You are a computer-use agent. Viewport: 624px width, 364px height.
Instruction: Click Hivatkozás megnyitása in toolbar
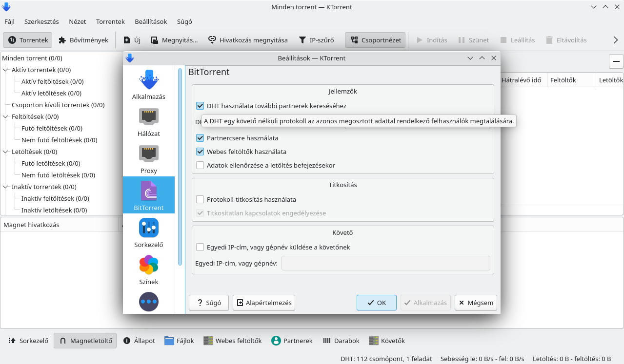[x=248, y=40]
